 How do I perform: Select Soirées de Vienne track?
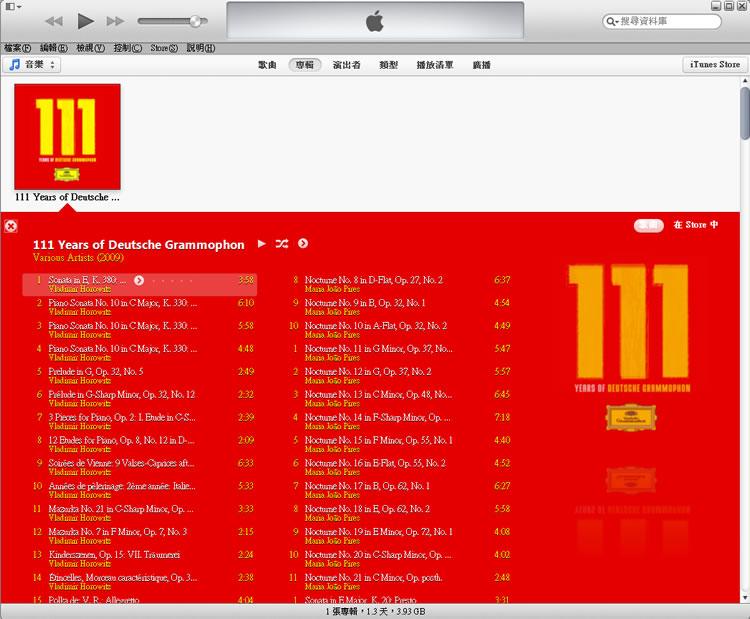pyautogui.click(x=140, y=467)
